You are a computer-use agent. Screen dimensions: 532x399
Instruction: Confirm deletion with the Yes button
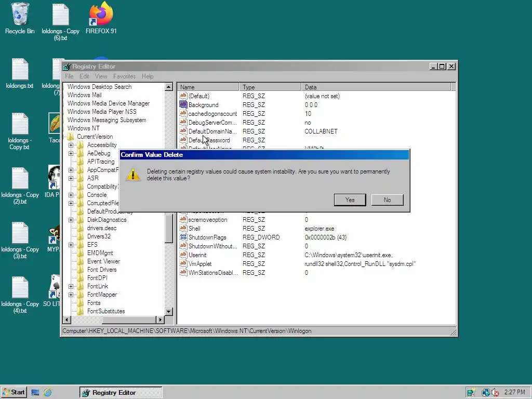pyautogui.click(x=350, y=200)
